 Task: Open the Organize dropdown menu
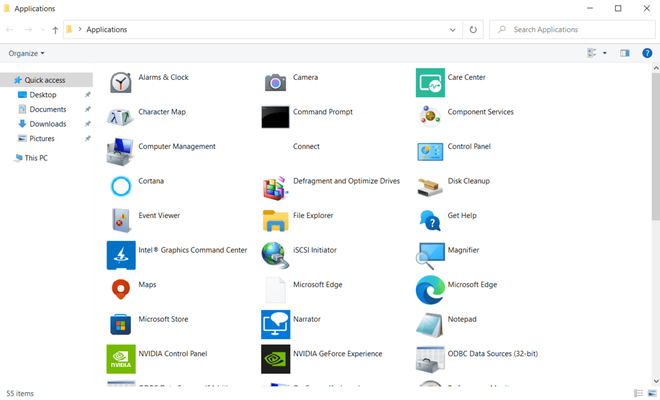pos(27,53)
